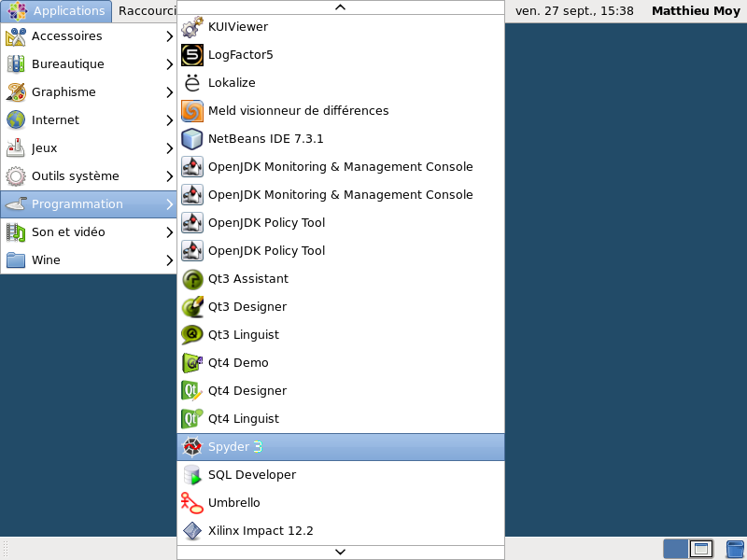Click the date and time clock
The image size is (747, 560).
coord(574,11)
